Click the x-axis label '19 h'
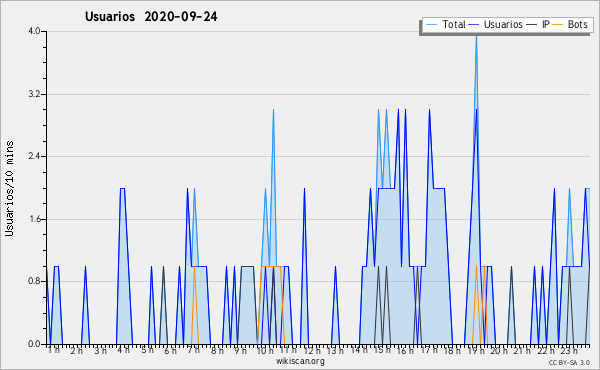Screen dimensions: 600x370 point(476,350)
